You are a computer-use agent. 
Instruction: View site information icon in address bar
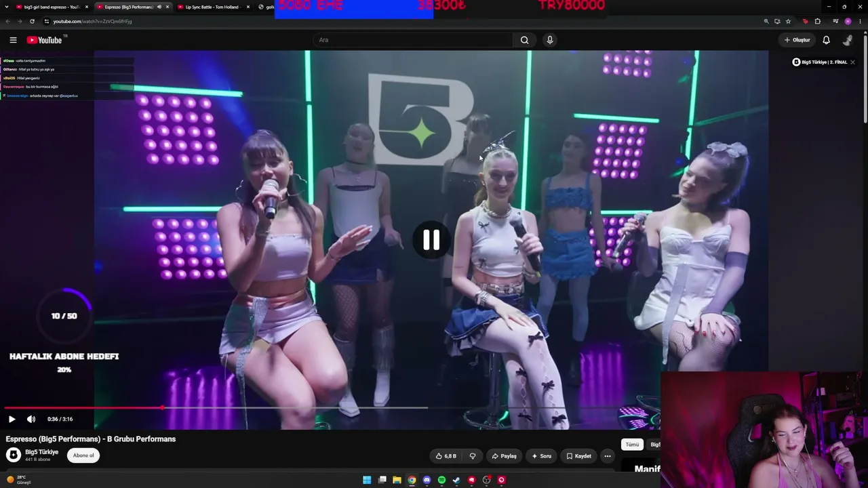[x=46, y=21]
